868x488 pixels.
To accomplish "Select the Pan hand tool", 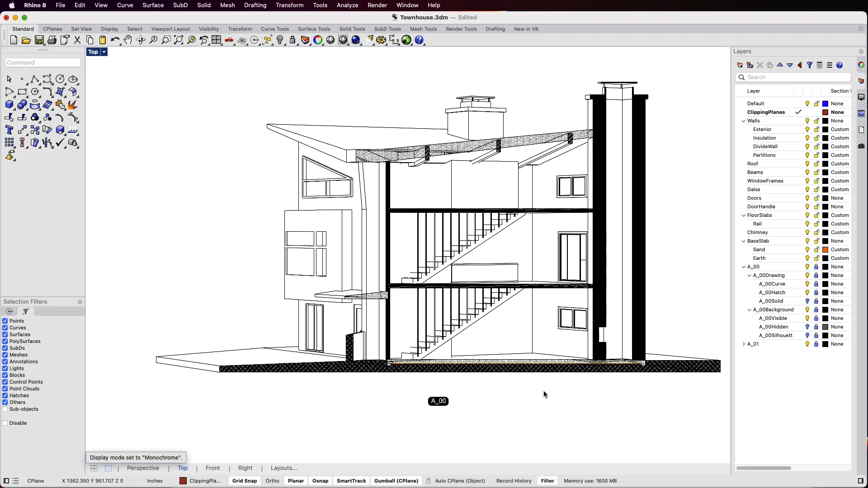I will click(x=128, y=40).
